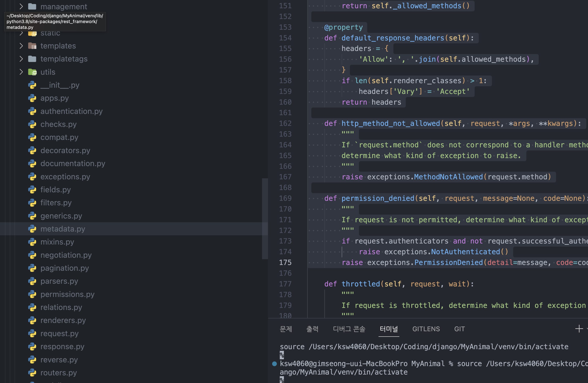
Task: Expand the templatetags folder chevron
Action: (21, 59)
